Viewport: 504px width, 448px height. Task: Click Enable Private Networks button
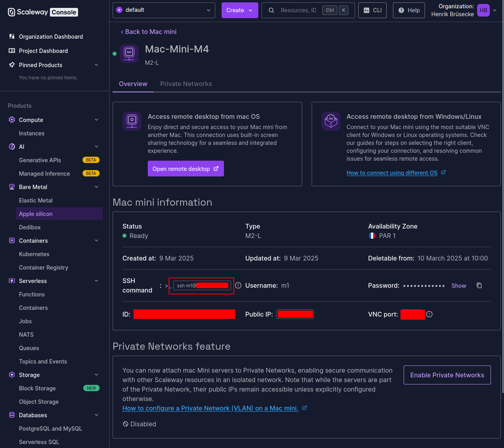point(447,375)
